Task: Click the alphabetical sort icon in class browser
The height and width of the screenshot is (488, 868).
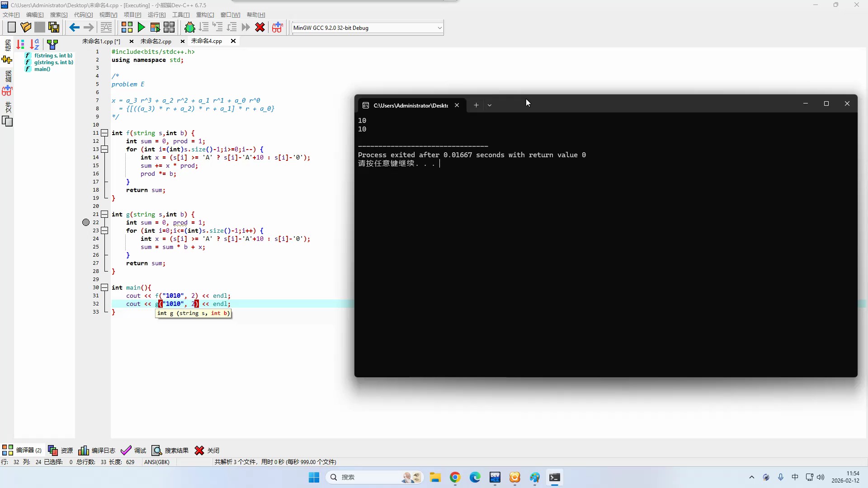Action: click(35, 44)
